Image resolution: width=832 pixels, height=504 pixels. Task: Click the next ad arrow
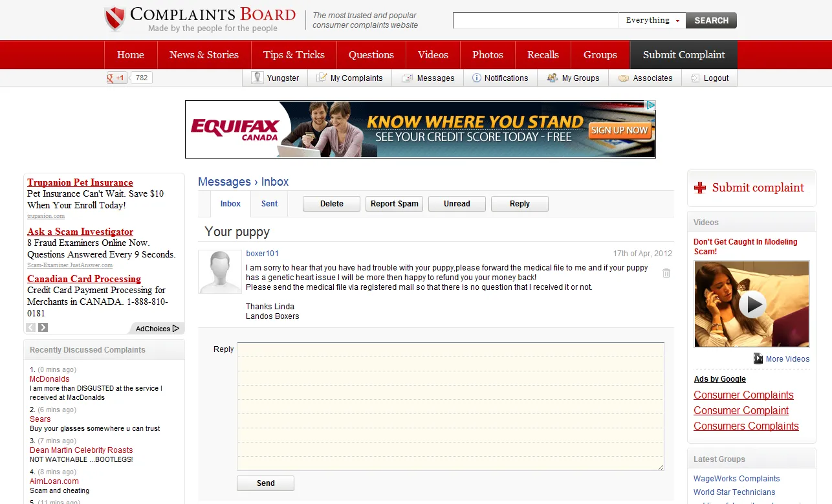click(43, 327)
